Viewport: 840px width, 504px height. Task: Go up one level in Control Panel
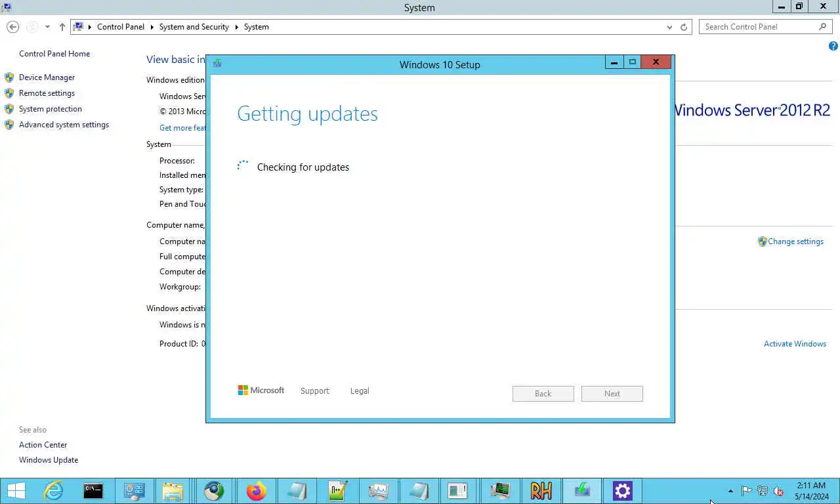click(62, 27)
